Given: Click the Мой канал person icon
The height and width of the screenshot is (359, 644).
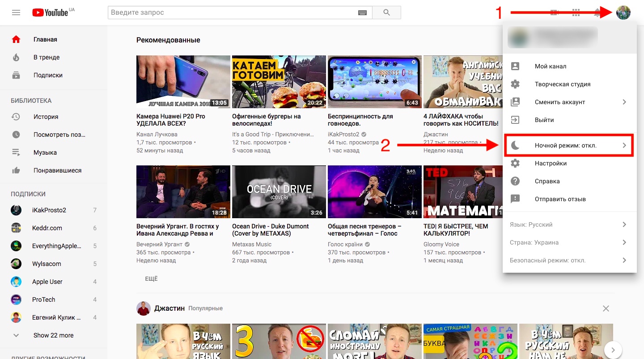Looking at the screenshot, I should pyautogui.click(x=515, y=66).
